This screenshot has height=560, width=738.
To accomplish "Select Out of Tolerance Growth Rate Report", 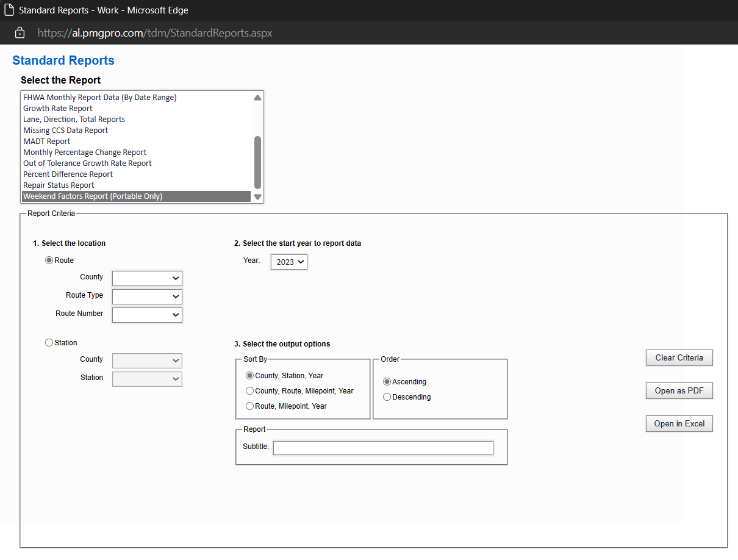I will (136, 163).
